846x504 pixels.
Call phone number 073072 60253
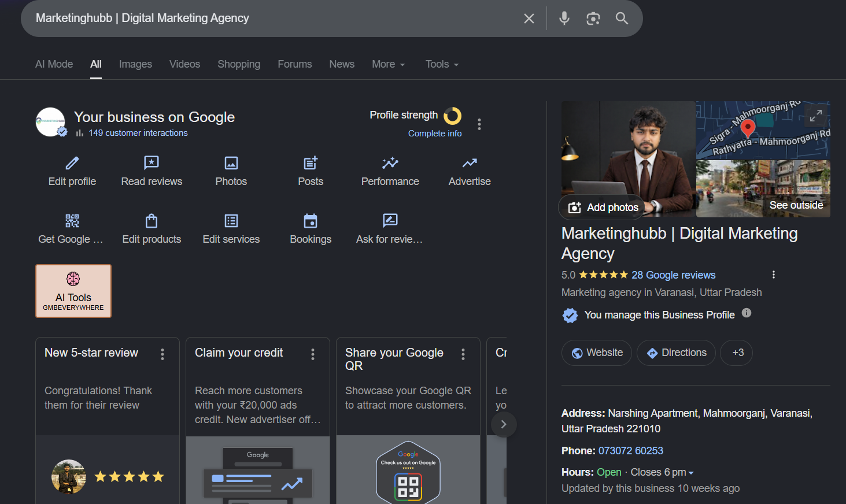click(630, 451)
